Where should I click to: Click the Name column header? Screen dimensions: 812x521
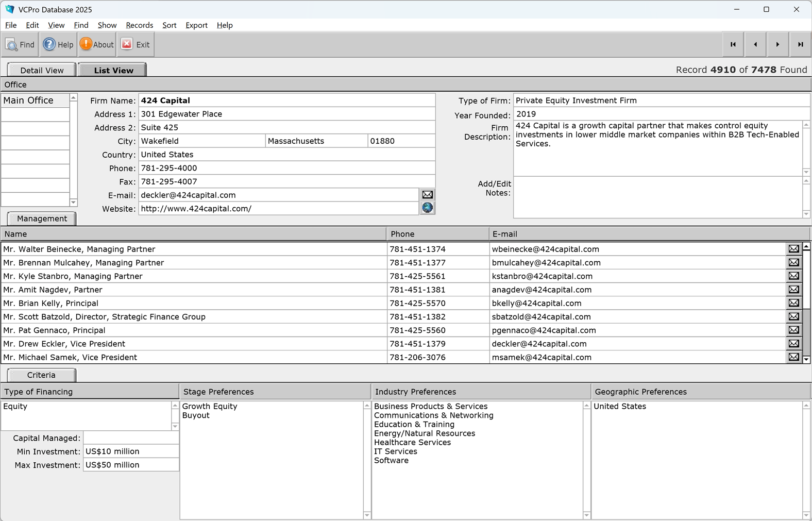tap(193, 234)
